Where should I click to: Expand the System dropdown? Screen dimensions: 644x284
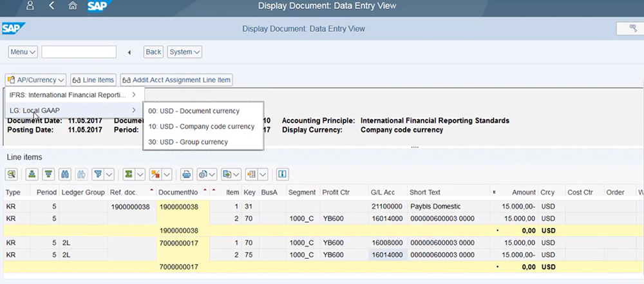[x=185, y=52]
